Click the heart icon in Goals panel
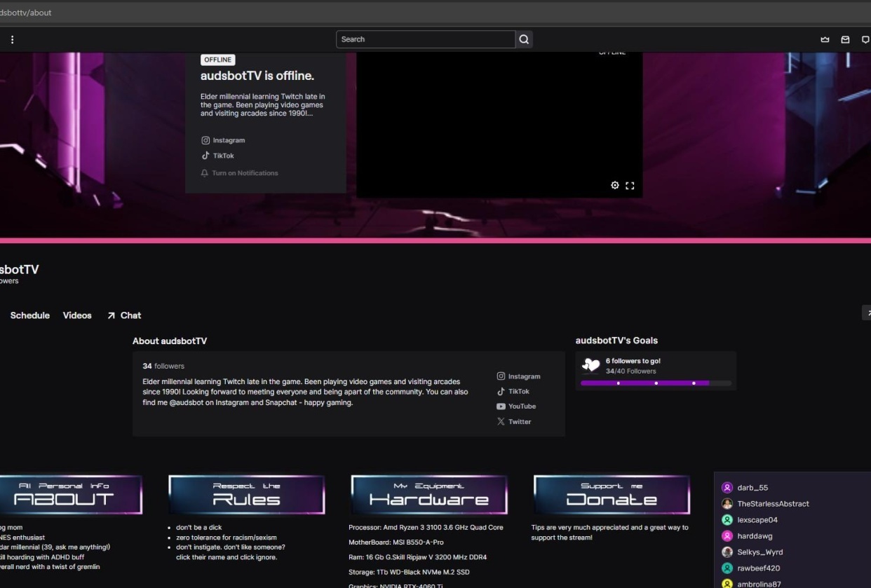871x588 pixels. pyautogui.click(x=590, y=365)
